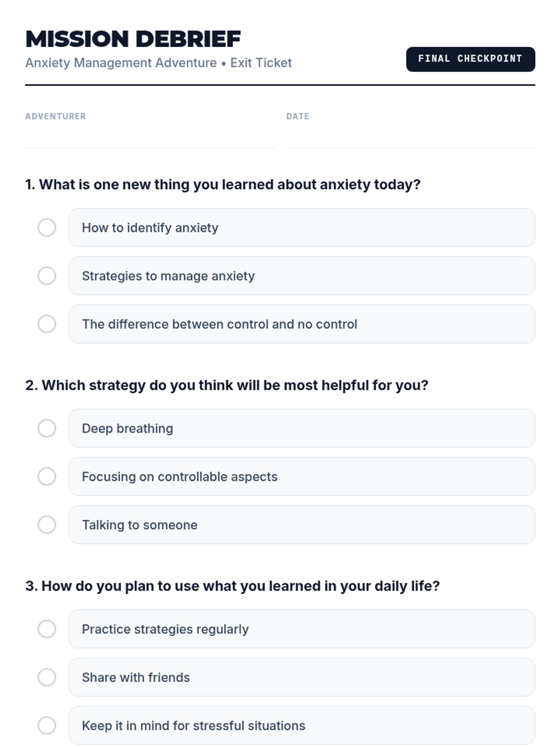Click the "Strategies to manage anxiety" option box

pyautogui.click(x=301, y=276)
